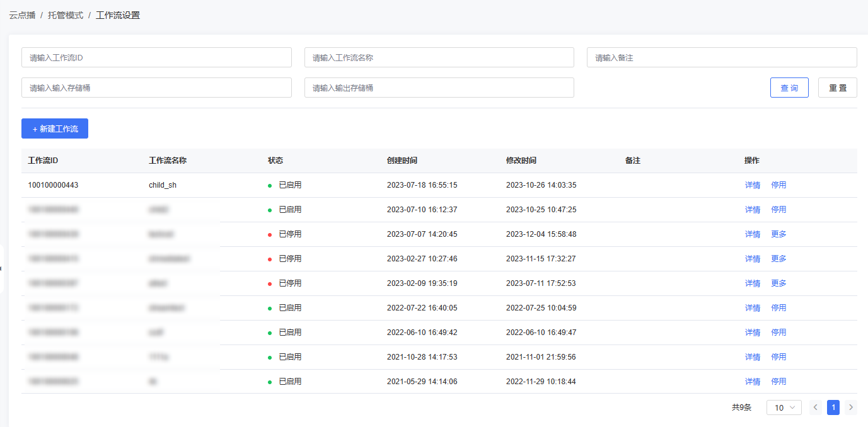Click 托管模式 in the breadcrumb
The image size is (868, 427).
66,15
